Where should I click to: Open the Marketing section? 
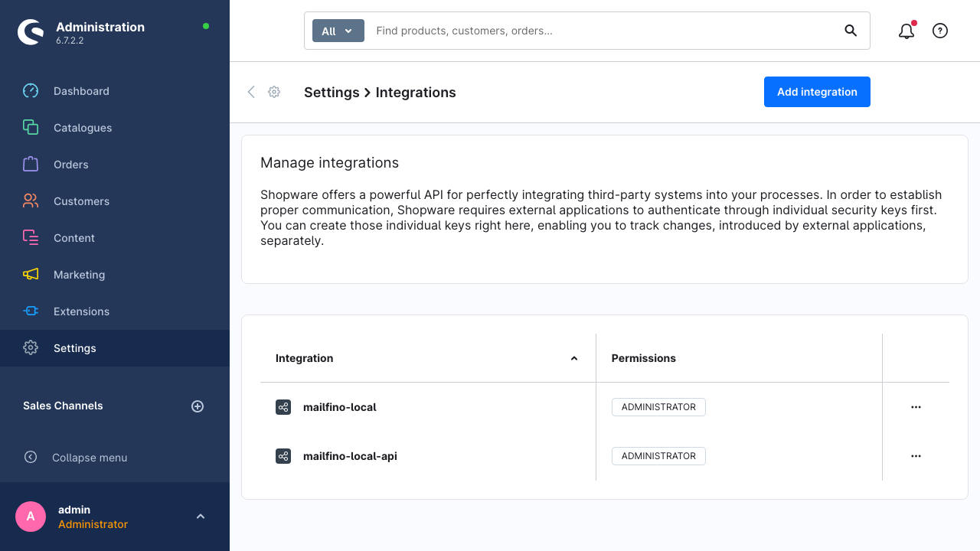[x=115, y=275]
